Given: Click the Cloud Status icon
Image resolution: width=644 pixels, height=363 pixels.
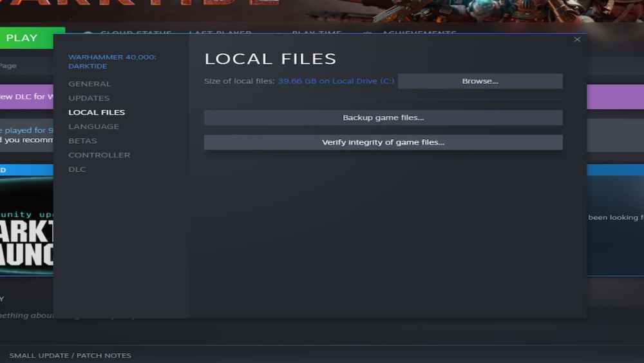Looking at the screenshot, I should [x=88, y=33].
